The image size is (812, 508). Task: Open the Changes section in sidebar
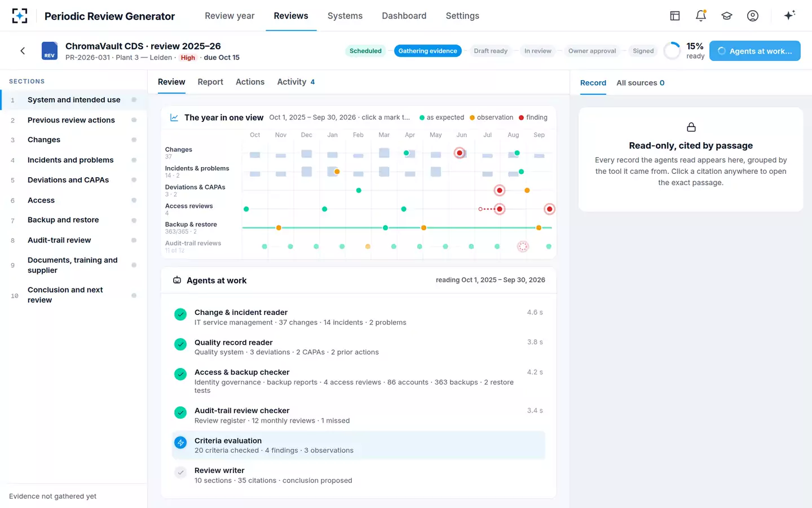pos(73,140)
